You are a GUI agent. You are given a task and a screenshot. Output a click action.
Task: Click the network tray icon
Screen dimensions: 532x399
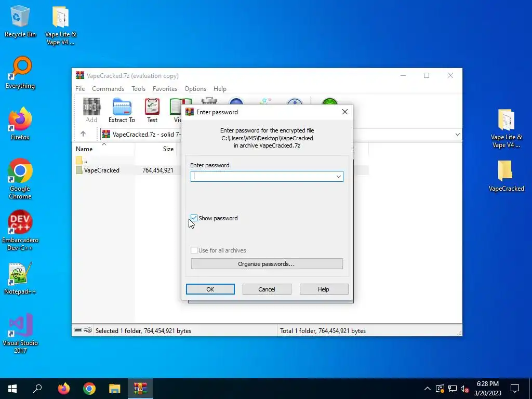[453, 389]
